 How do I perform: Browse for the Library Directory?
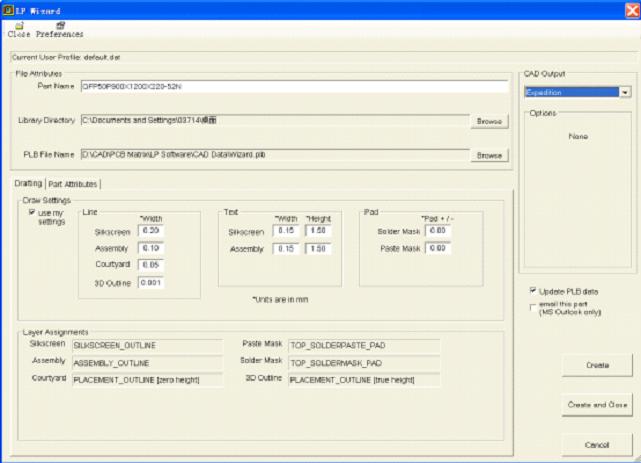[x=489, y=120]
